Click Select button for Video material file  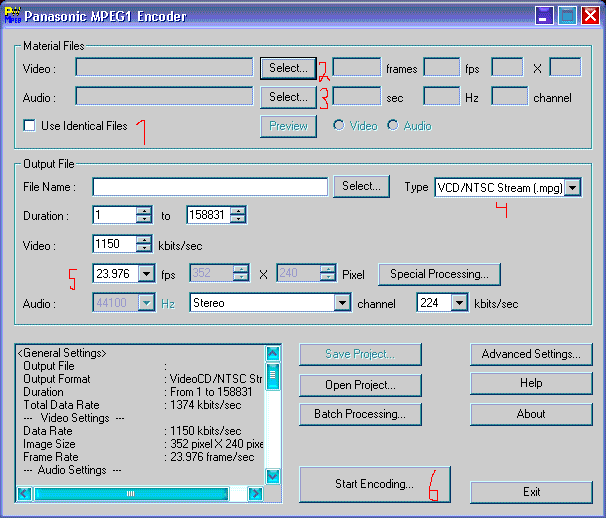[x=288, y=68]
